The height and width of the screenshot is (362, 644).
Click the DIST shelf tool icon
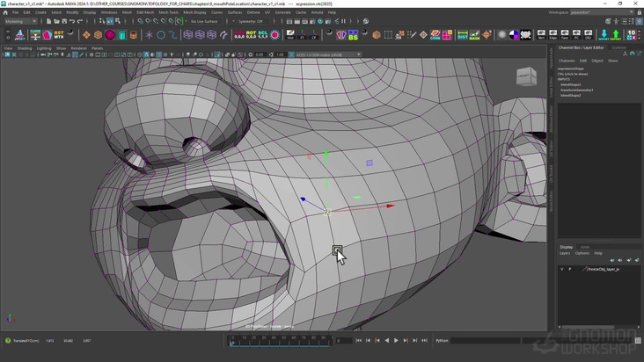[x=462, y=35]
